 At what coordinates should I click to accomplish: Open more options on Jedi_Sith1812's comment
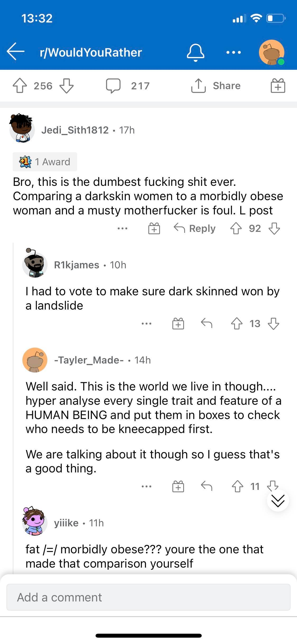pyautogui.click(x=122, y=228)
